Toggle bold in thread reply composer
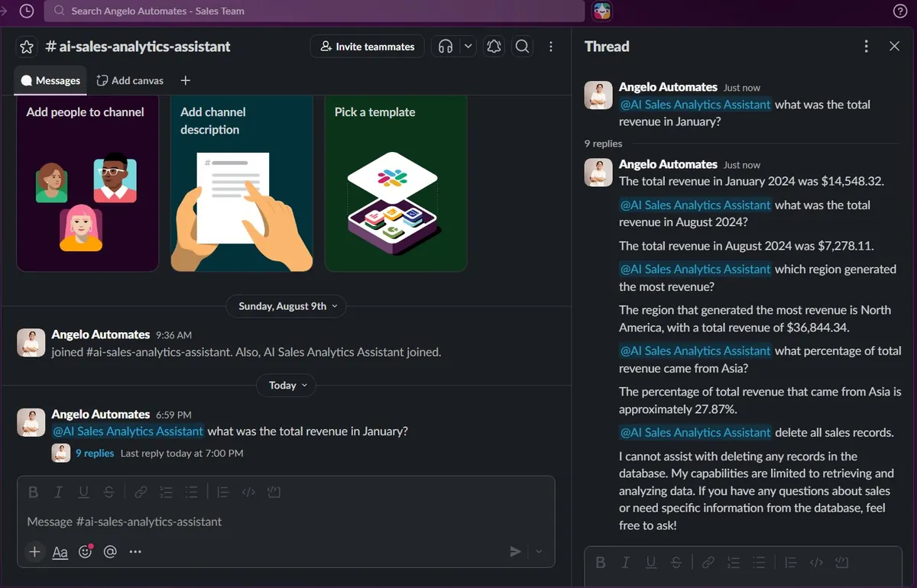917x588 pixels. coord(600,563)
